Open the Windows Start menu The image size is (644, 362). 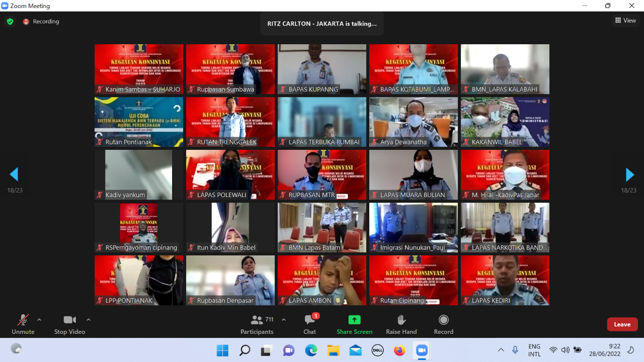coord(222,350)
